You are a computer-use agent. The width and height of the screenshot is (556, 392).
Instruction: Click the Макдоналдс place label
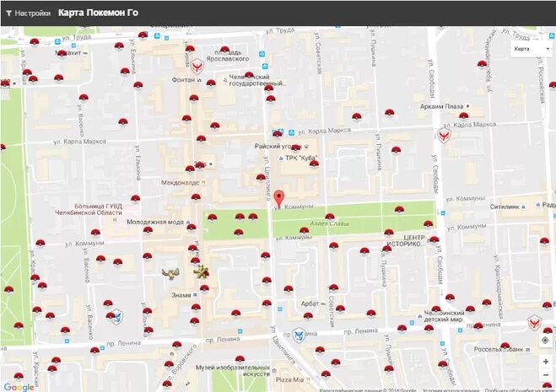[x=181, y=183]
